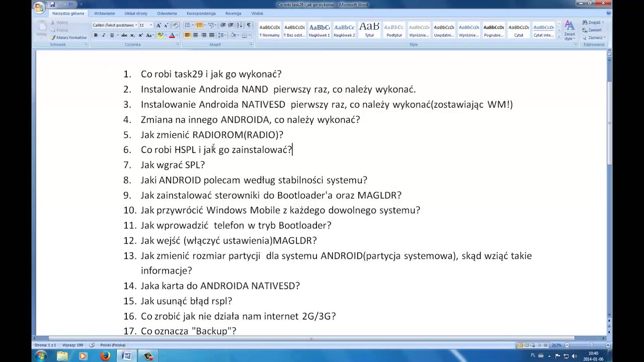Apply the Cytat style
The image size is (644, 362).
(x=519, y=30)
